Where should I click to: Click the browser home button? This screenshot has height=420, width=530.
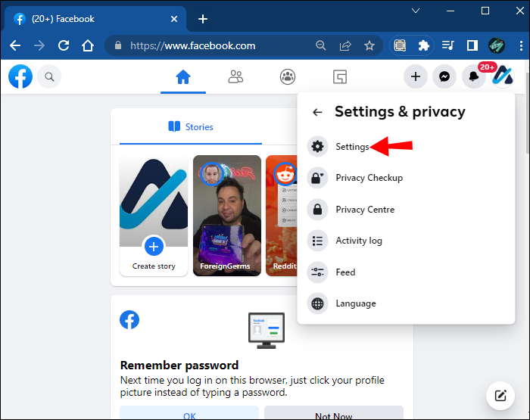(88, 45)
